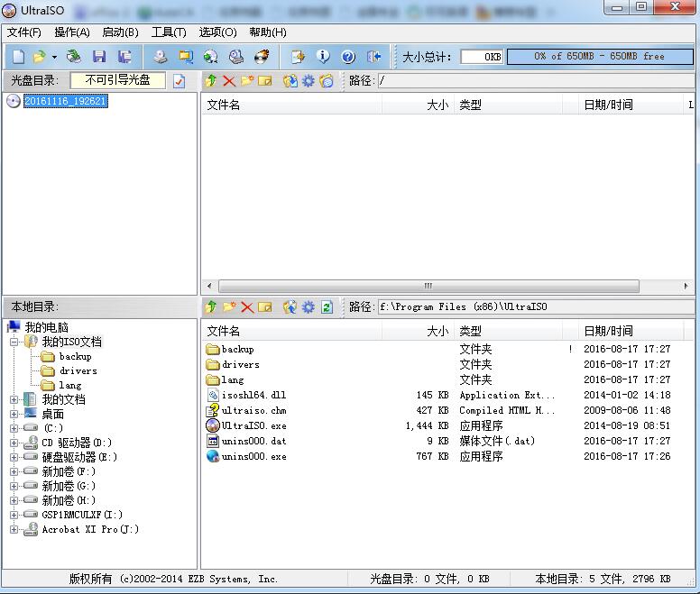
Task: Click the add-to-image icon in the 本地目录 toolbar
Action: [x=290, y=307]
